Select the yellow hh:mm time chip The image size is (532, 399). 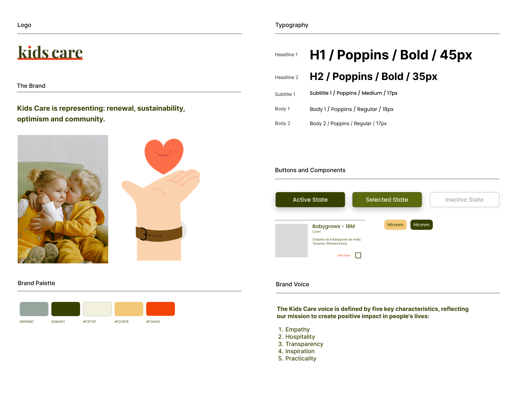tap(395, 225)
